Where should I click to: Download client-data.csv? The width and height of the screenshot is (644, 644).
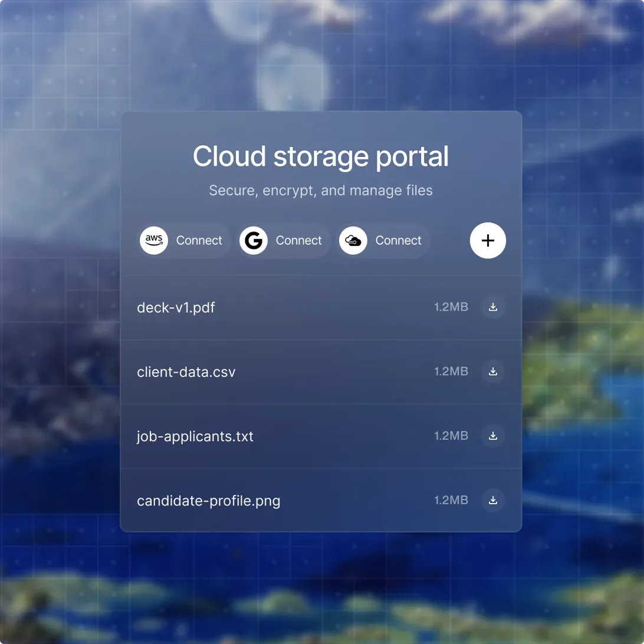[493, 372]
